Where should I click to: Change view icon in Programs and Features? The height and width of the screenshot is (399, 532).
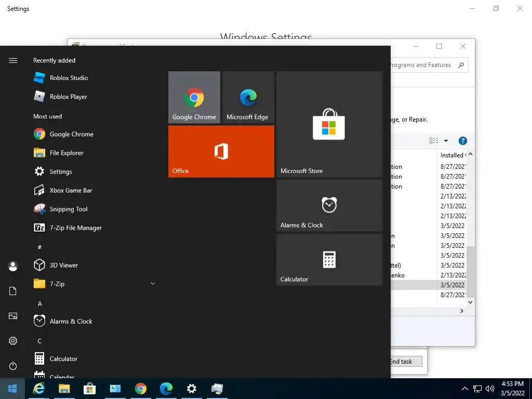(x=434, y=141)
